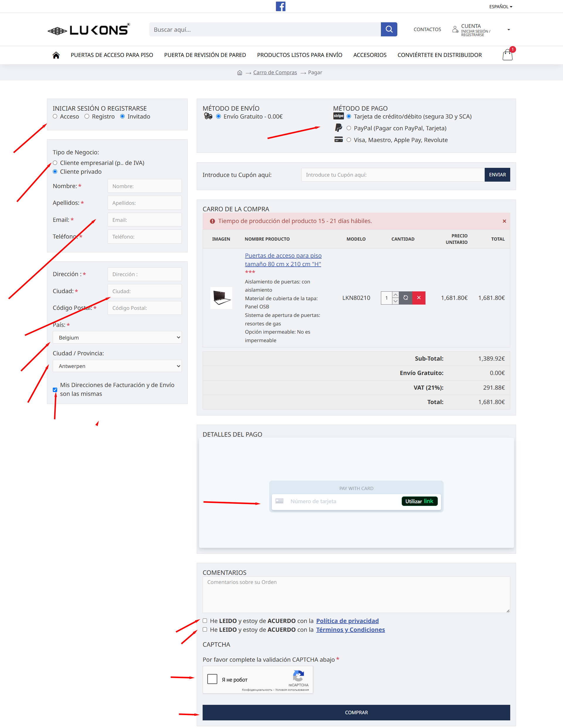
Task: Focus the Teléfono input field
Action: (145, 236)
